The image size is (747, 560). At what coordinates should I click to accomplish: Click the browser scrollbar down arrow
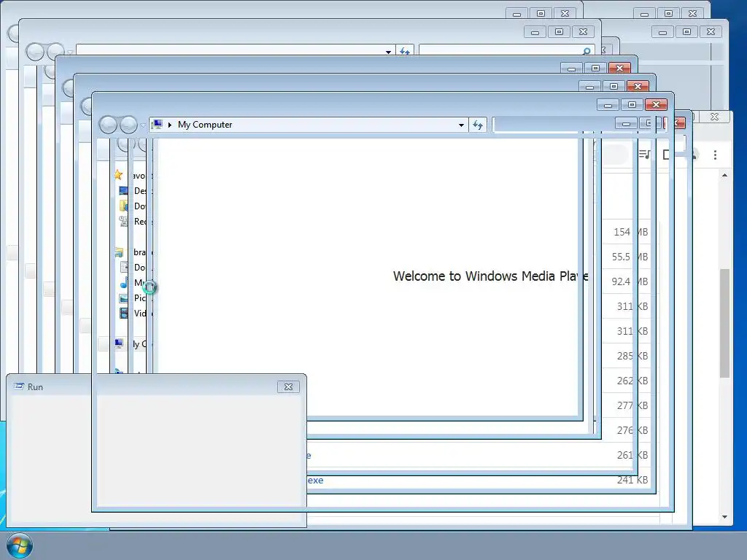pos(724,517)
